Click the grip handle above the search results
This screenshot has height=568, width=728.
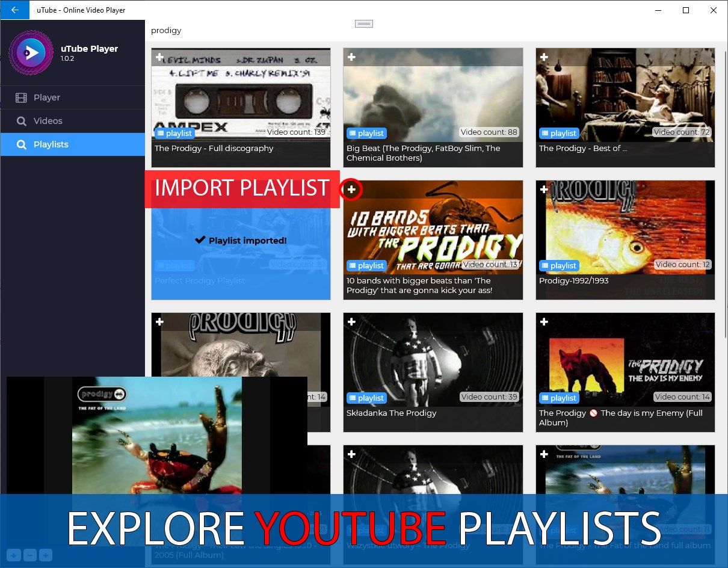click(364, 23)
